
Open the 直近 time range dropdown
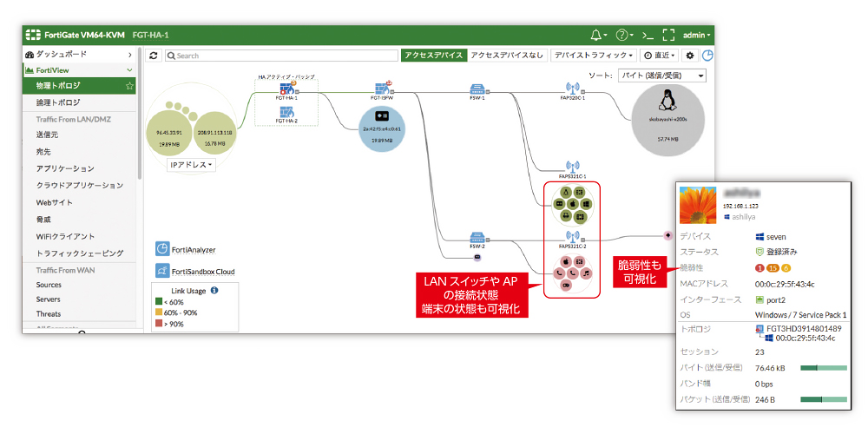[660, 56]
